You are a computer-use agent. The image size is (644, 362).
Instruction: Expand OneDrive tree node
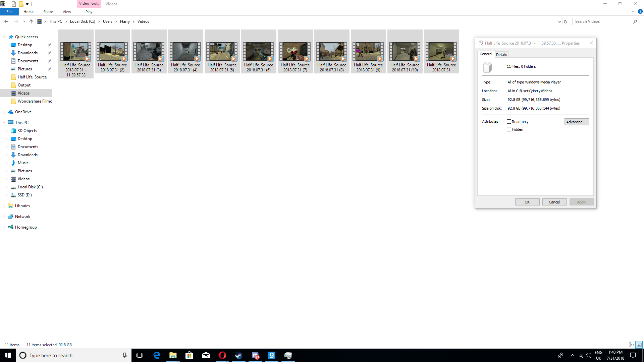[x=4, y=112]
